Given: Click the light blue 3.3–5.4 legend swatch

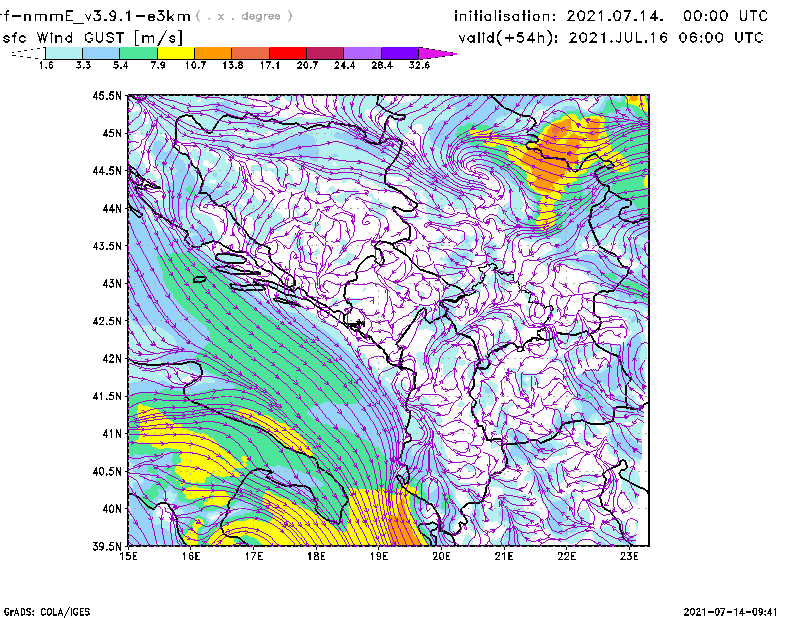Looking at the screenshot, I should tap(101, 53).
